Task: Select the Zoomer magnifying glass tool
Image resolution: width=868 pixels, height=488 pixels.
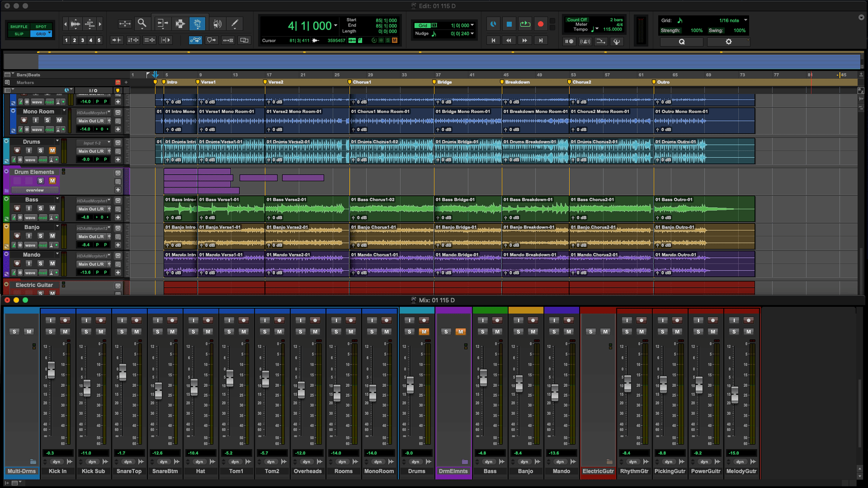Action: tap(142, 23)
